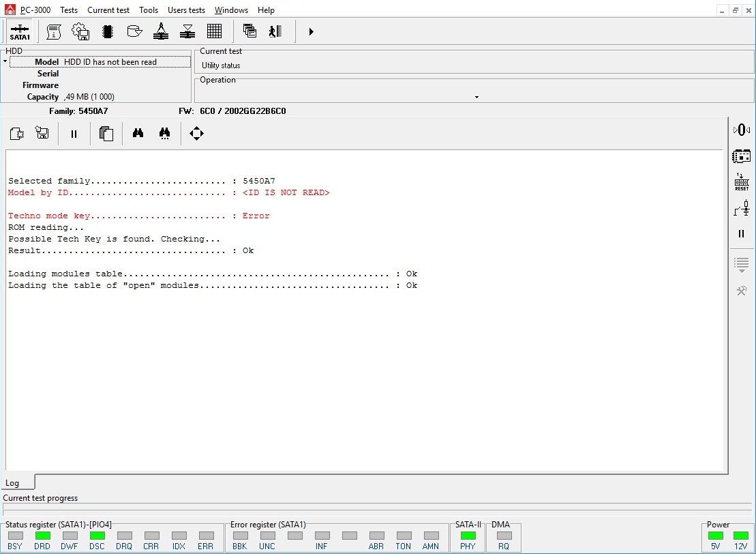Click the green PHY SATA-II indicator
The width and height of the screenshot is (756, 554).
(468, 535)
